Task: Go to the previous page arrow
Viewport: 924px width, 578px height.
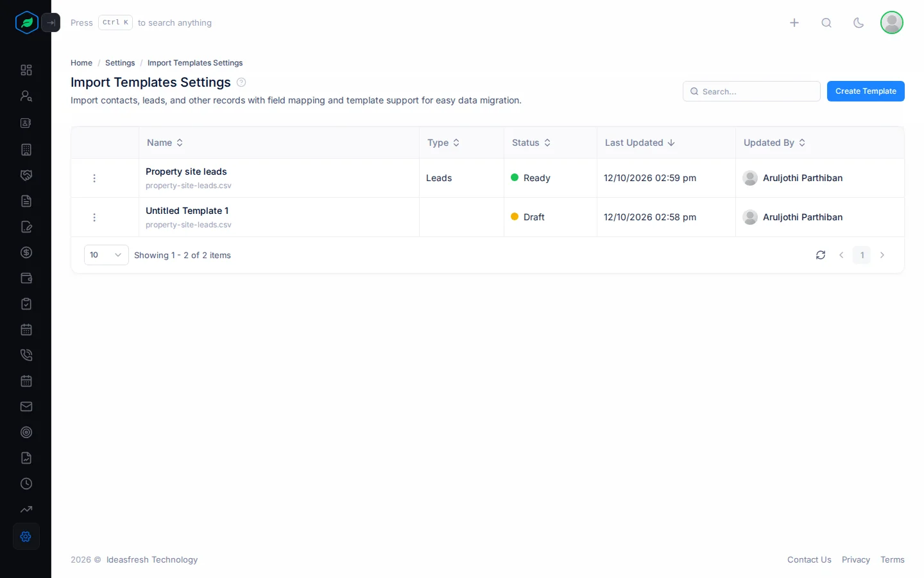Action: pos(841,255)
